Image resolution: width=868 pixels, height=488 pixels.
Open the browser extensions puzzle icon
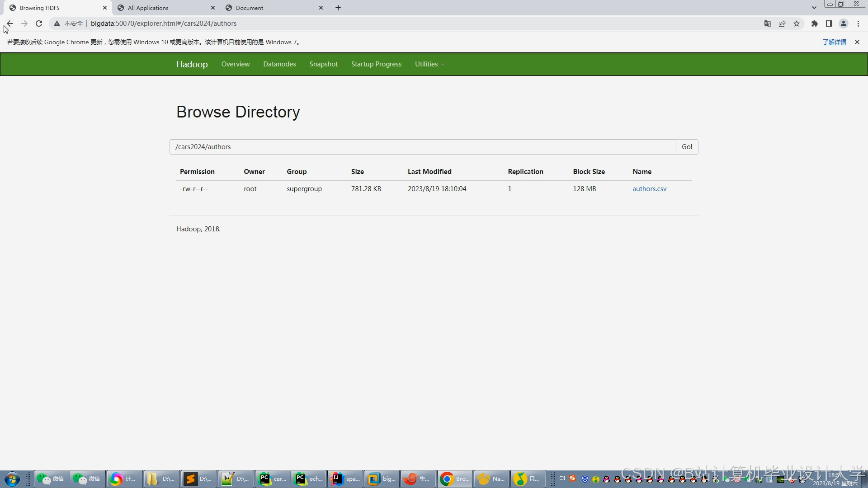814,23
